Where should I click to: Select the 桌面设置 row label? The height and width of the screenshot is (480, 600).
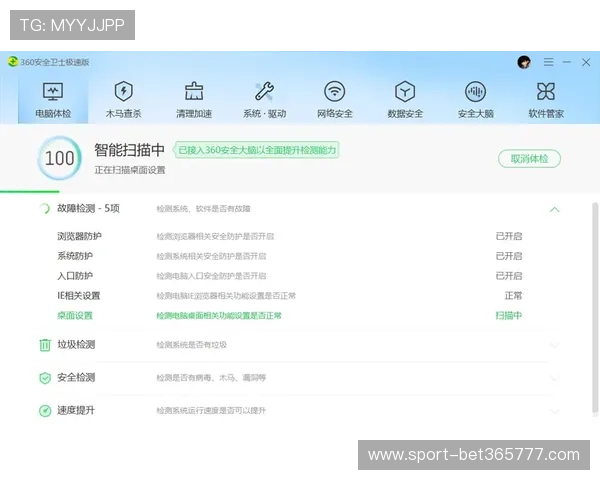[75, 316]
